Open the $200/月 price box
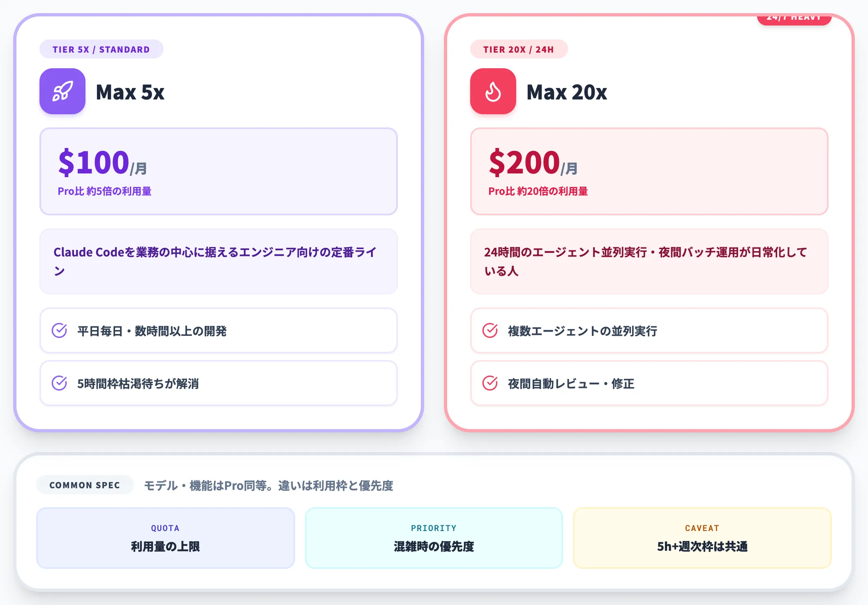This screenshot has width=868, height=605. (x=649, y=171)
